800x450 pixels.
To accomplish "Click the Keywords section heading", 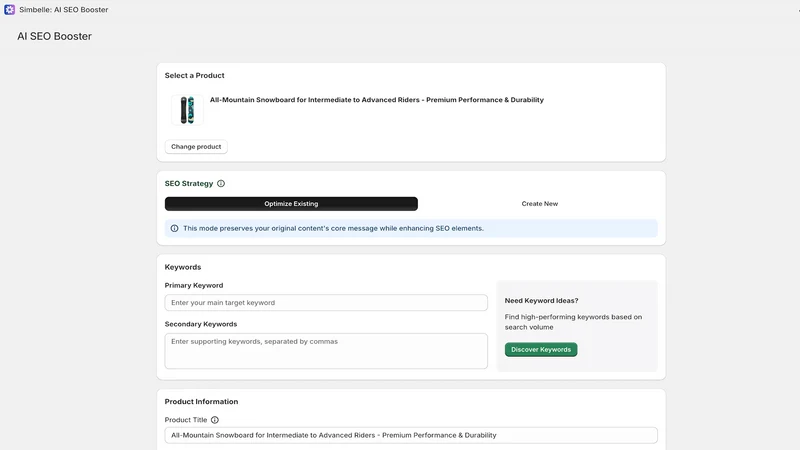I will [x=183, y=267].
